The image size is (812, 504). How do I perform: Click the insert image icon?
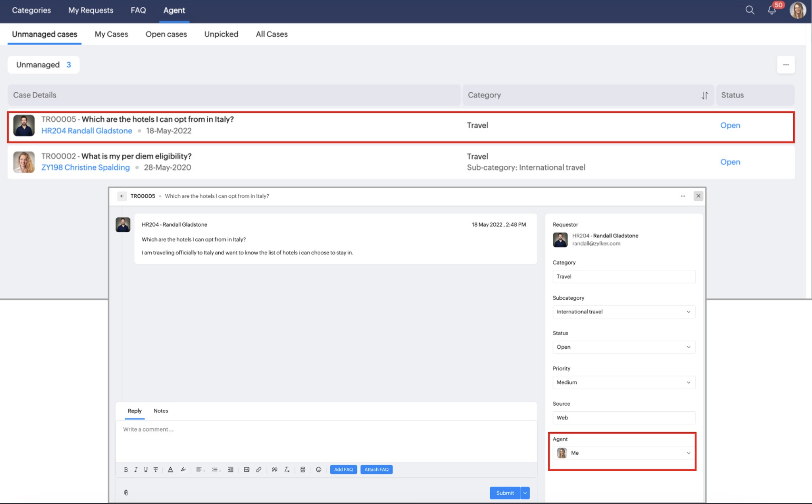[x=246, y=469]
